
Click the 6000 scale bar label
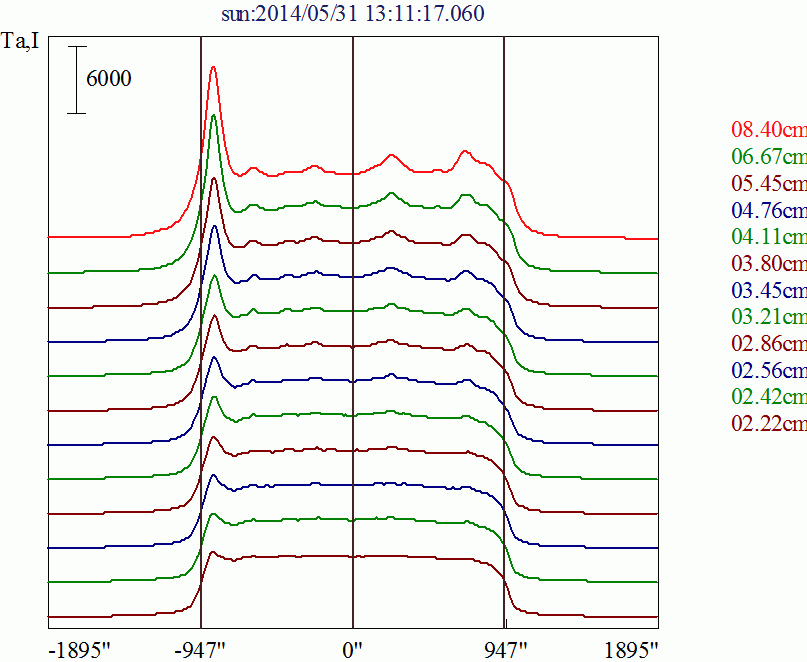(x=109, y=79)
